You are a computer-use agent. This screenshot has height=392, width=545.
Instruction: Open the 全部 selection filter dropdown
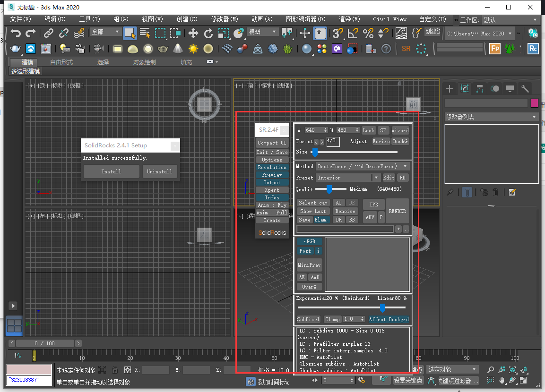(106, 32)
